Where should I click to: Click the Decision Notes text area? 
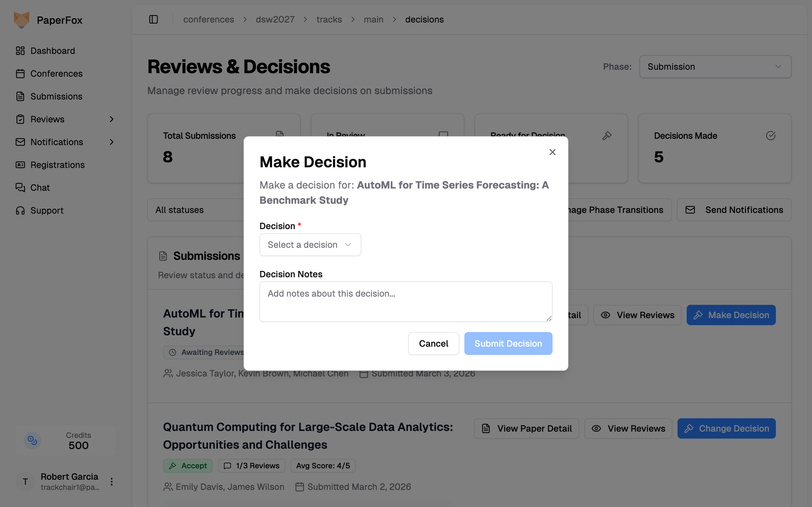[406, 301]
